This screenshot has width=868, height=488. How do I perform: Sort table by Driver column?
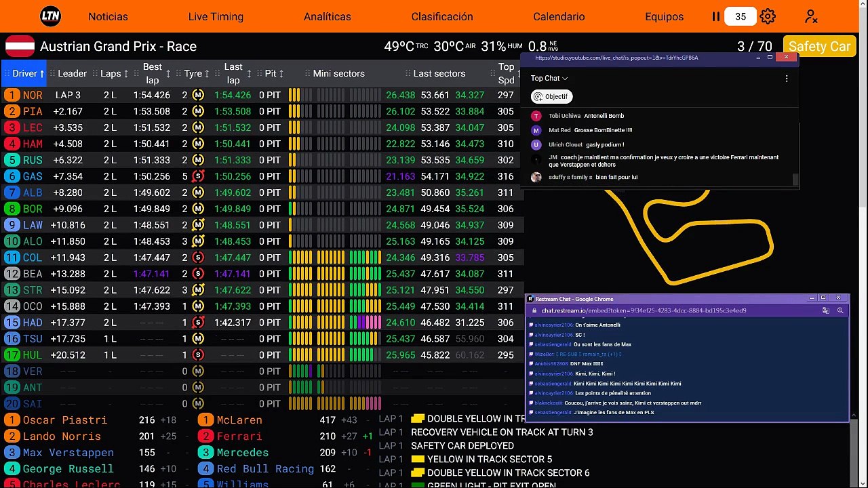pos(24,73)
